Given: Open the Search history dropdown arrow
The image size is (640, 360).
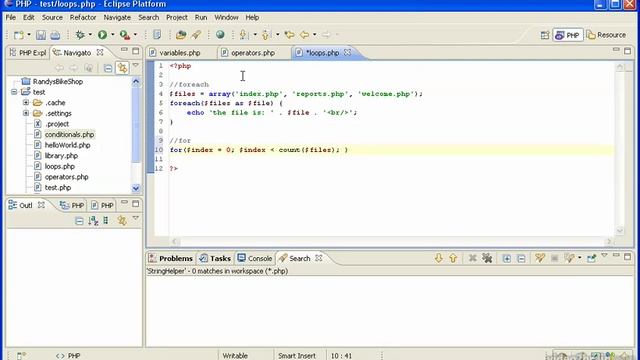Looking at the screenshot, I should point(580,258).
